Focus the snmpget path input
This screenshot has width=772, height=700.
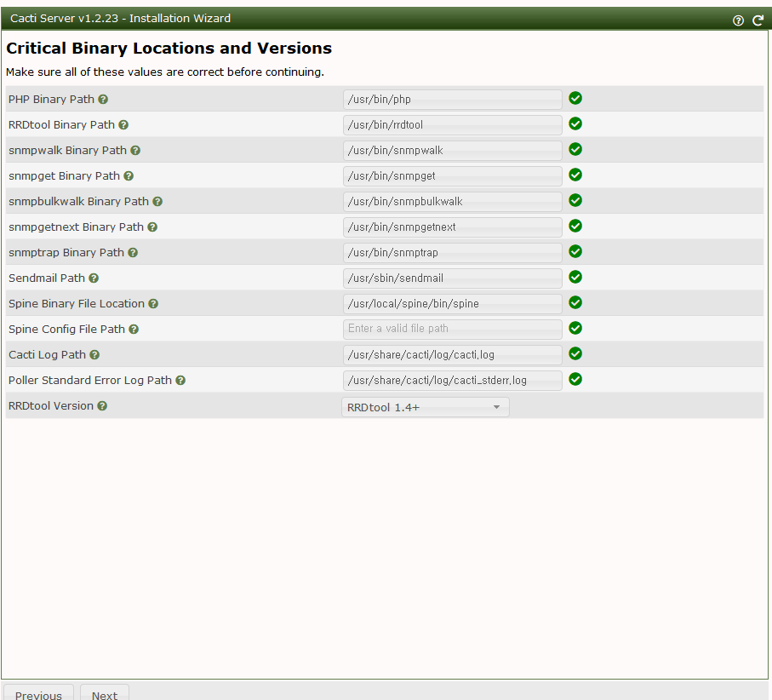[453, 176]
